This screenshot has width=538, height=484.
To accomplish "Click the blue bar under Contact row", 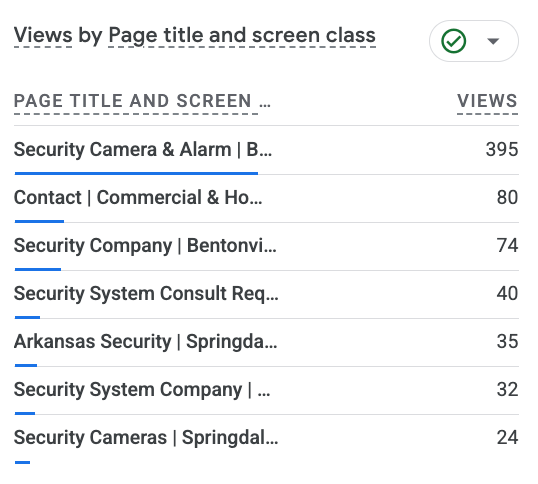I will coord(39,222).
